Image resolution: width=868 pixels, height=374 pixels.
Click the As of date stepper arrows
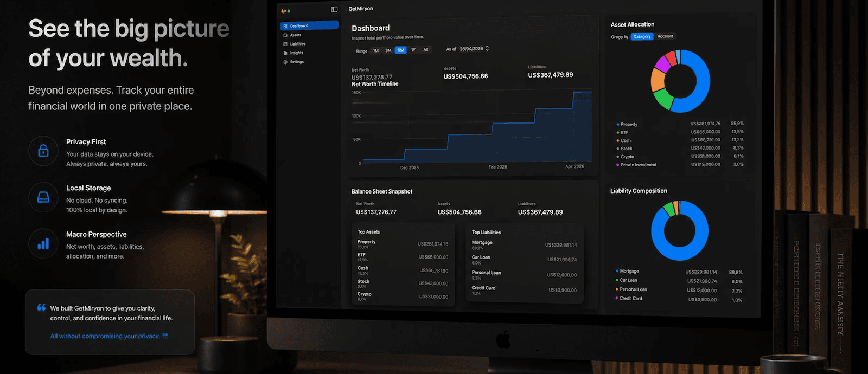487,48
